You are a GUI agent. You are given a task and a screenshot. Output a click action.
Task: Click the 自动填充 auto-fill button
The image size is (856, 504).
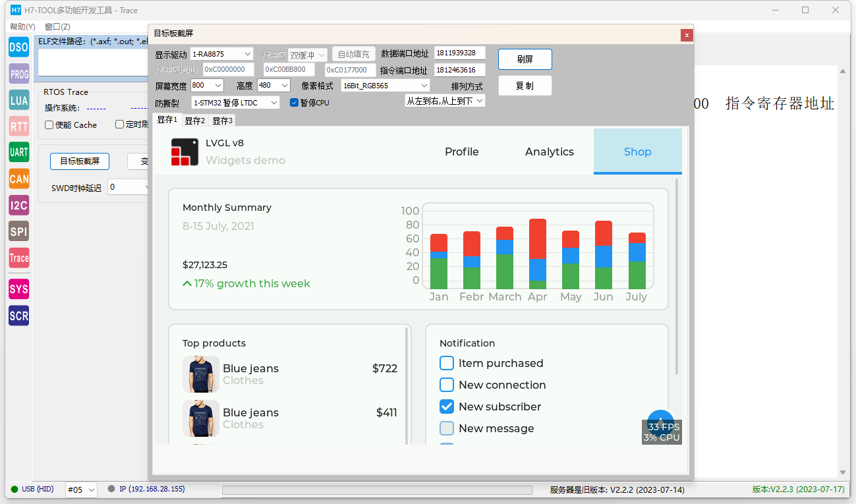(x=354, y=54)
